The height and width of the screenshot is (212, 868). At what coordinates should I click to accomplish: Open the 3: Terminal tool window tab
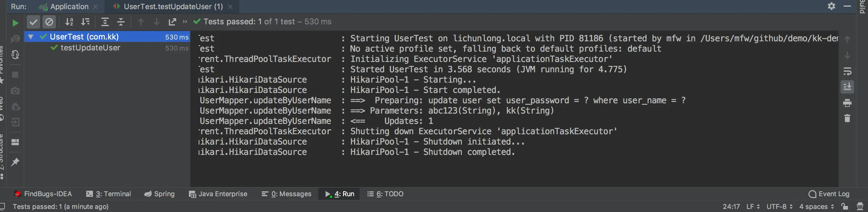108,194
